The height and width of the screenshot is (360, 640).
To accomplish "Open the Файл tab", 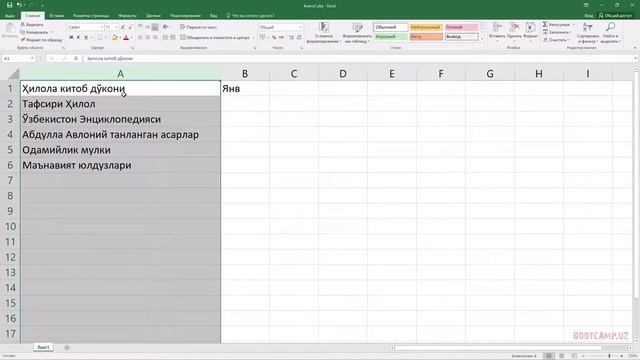I will pos(10,16).
